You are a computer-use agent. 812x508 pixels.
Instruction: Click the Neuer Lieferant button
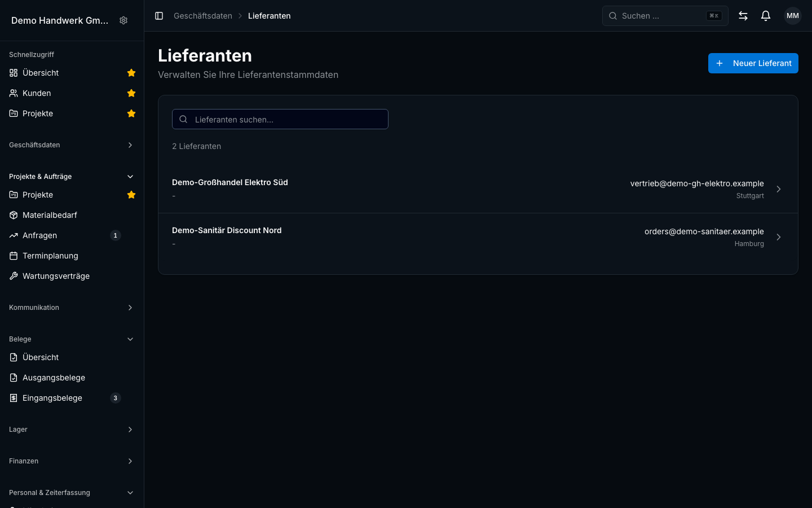753,63
